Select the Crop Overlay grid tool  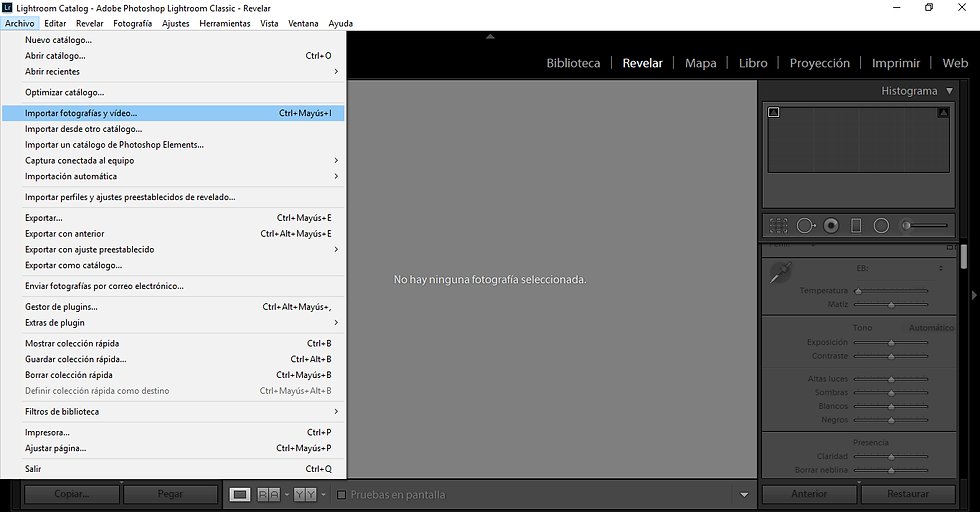pyautogui.click(x=779, y=226)
